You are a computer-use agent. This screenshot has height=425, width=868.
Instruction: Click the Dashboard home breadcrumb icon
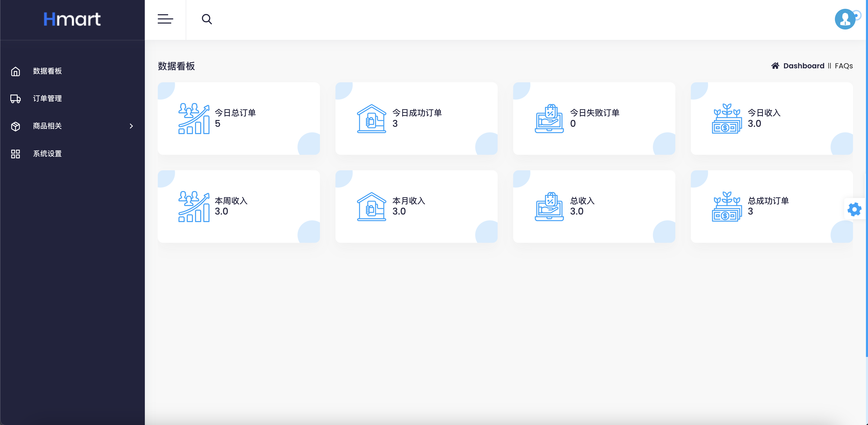click(775, 66)
